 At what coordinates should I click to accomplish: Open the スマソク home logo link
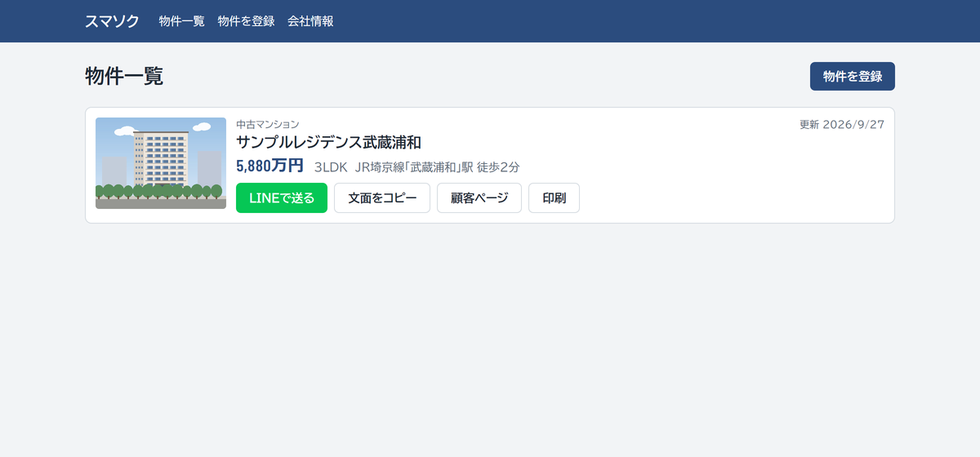pyautogui.click(x=112, y=21)
